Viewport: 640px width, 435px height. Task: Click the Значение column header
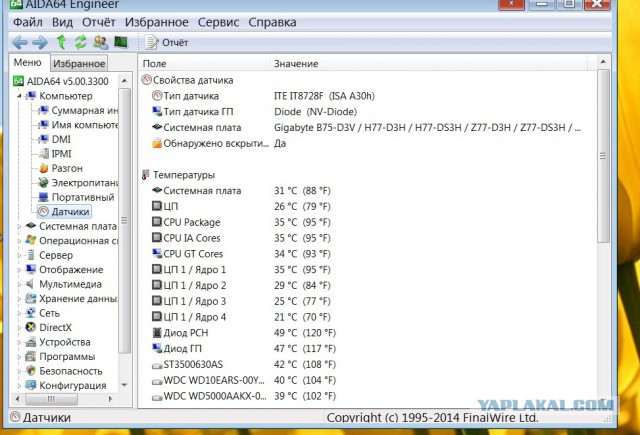(x=429, y=64)
